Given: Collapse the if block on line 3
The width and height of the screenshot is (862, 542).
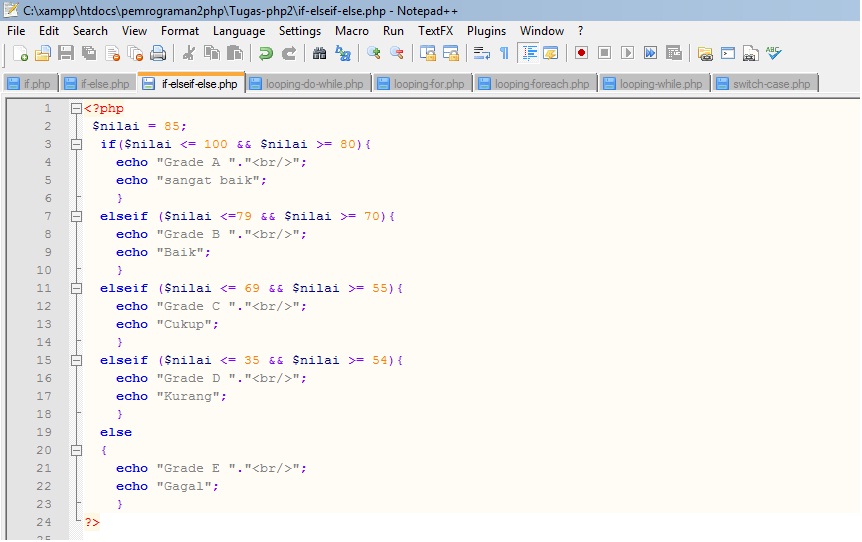Looking at the screenshot, I should click(x=76, y=145).
